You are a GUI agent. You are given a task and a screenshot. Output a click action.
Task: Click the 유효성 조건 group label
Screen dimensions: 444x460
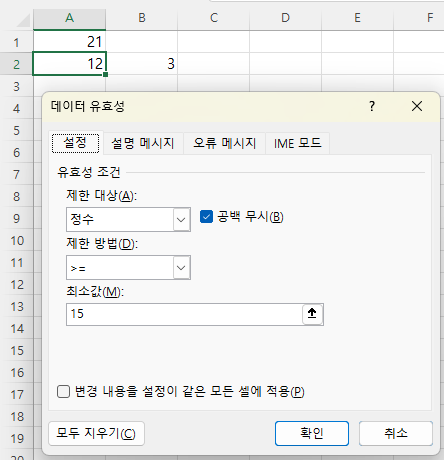click(89, 172)
